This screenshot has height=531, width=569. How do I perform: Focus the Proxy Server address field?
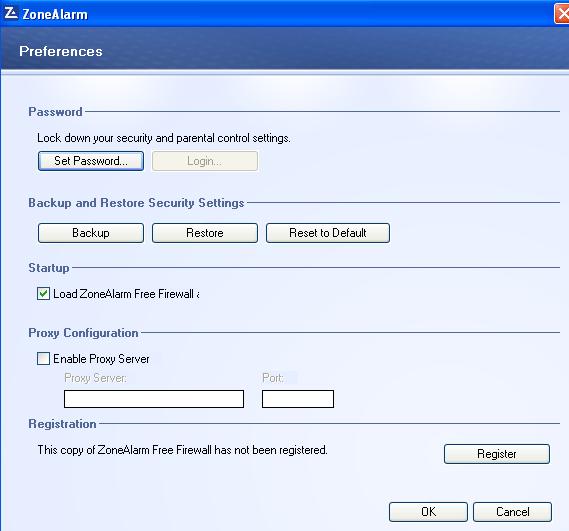click(154, 399)
